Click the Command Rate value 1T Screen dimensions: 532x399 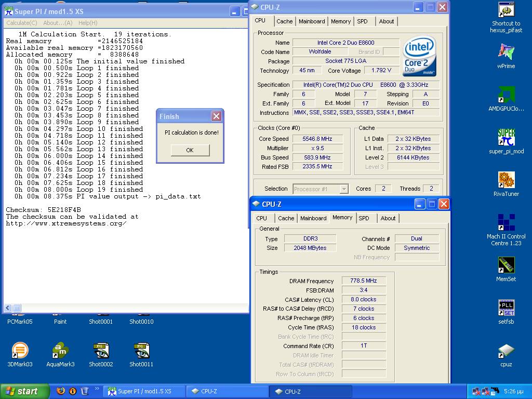click(x=363, y=345)
